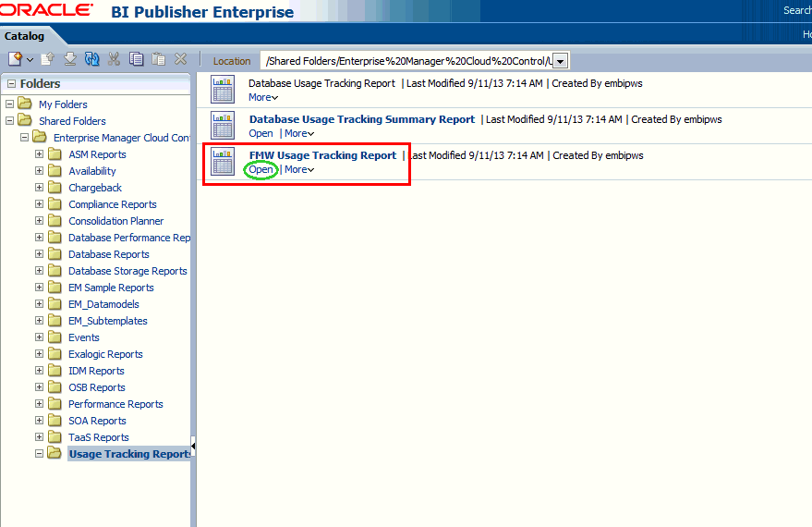Expand More under Database Usage Tracking Summary
Image resolution: width=812 pixels, height=527 pixels.
pos(299,133)
